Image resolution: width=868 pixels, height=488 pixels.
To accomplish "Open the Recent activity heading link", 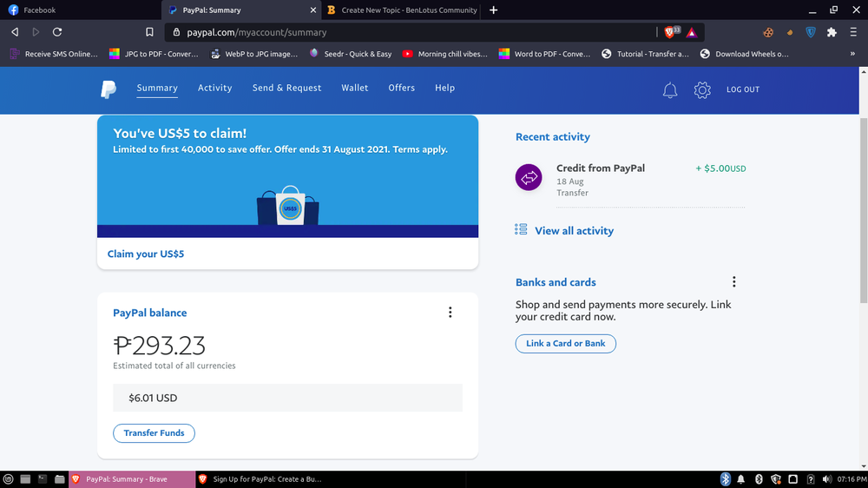I will click(x=552, y=137).
